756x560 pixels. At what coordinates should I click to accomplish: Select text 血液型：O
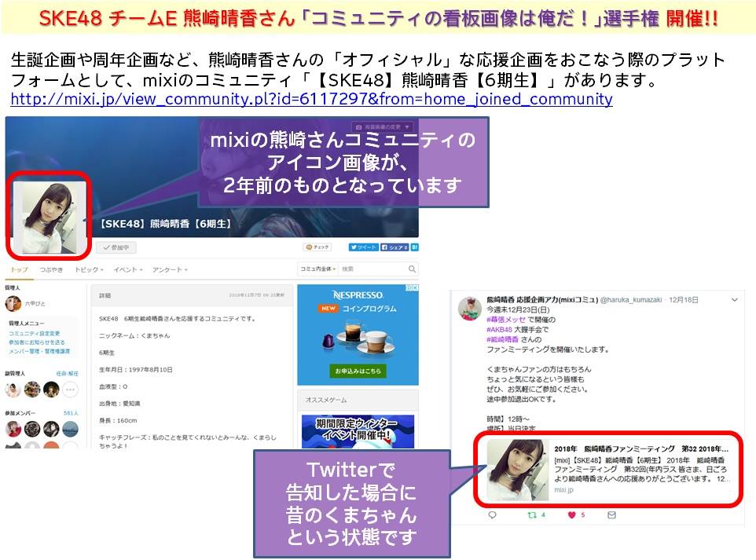pyautogui.click(x=113, y=386)
